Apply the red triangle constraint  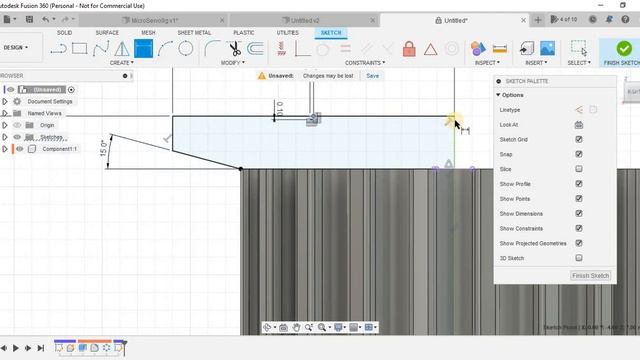pos(431,50)
